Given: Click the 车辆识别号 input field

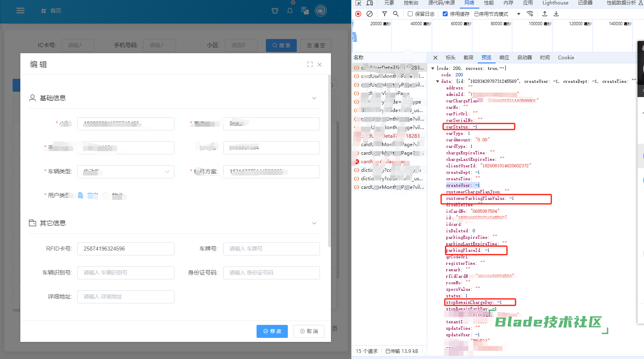Looking at the screenshot, I should (126, 273).
